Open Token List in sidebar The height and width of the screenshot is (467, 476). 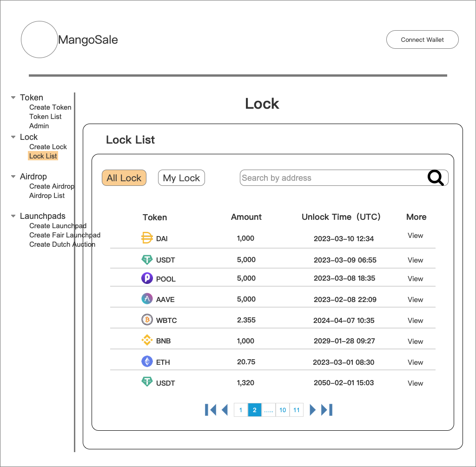pyautogui.click(x=45, y=117)
